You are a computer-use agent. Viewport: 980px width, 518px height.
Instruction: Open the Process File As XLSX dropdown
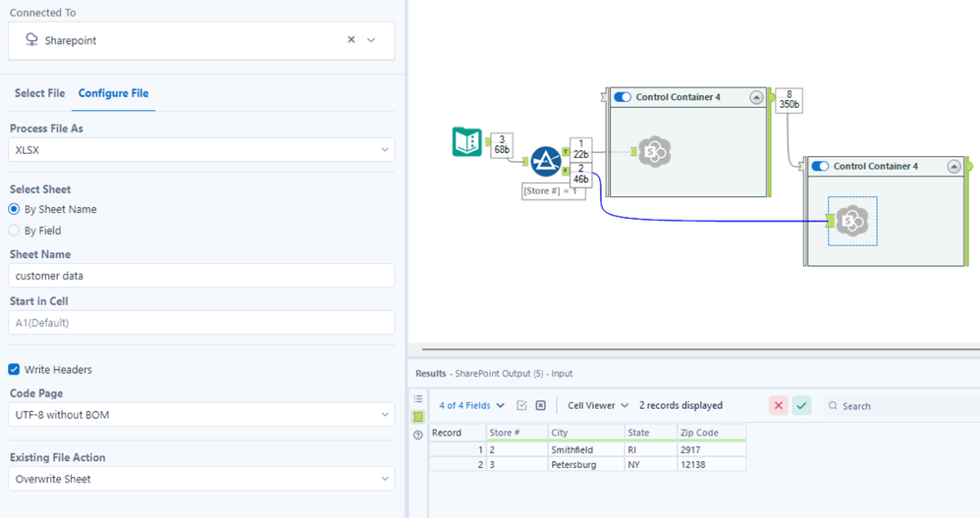point(201,150)
